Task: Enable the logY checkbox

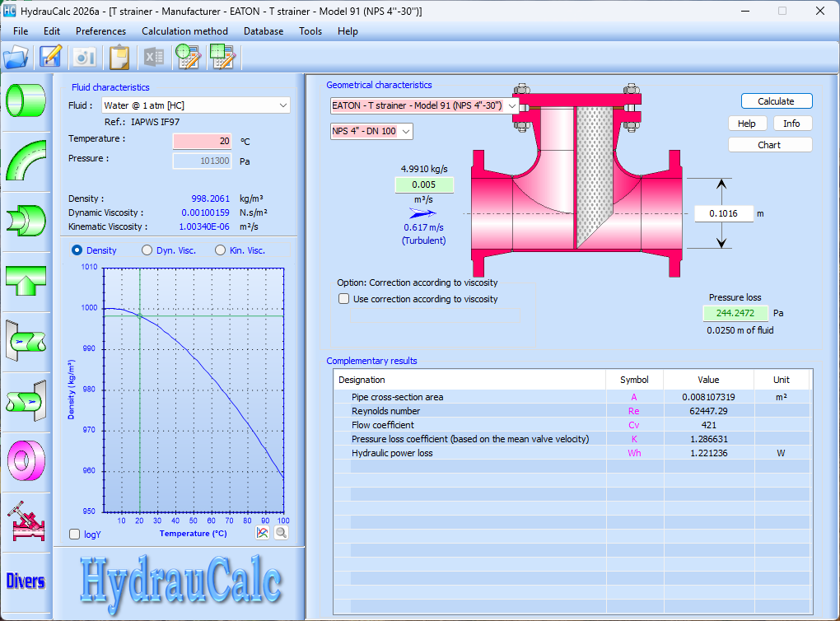Action: 76,534
